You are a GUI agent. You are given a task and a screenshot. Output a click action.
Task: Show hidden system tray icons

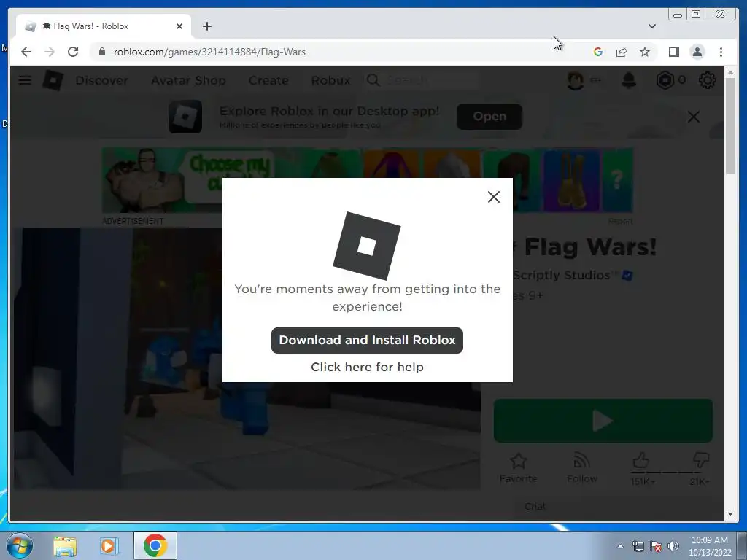[x=620, y=546]
